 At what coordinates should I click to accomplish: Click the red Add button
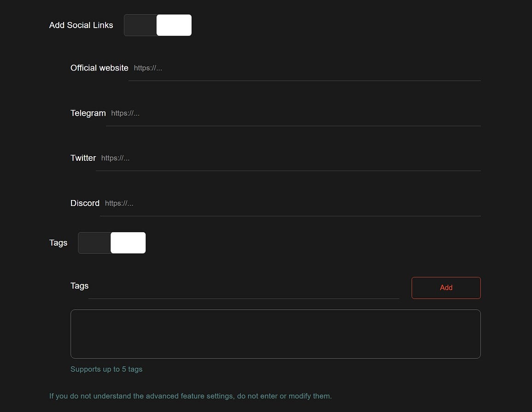coord(446,288)
